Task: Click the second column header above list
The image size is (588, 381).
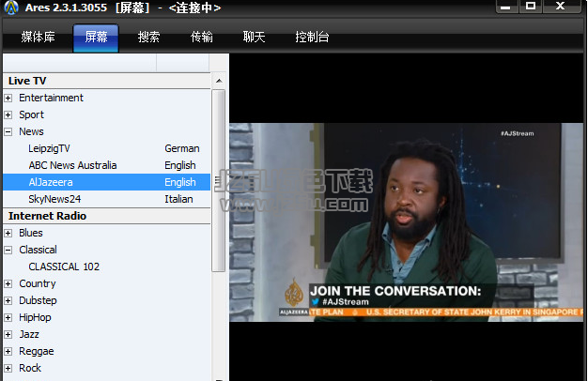Action: click(x=182, y=63)
